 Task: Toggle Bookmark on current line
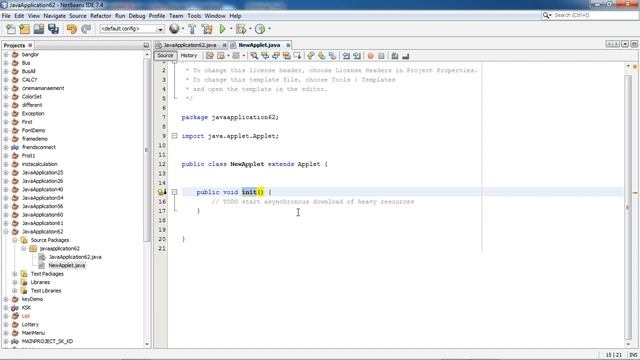pos(332,56)
